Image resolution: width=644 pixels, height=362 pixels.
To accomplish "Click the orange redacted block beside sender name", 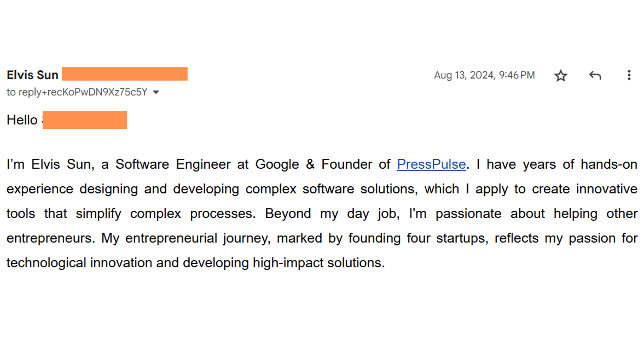I will point(125,74).
